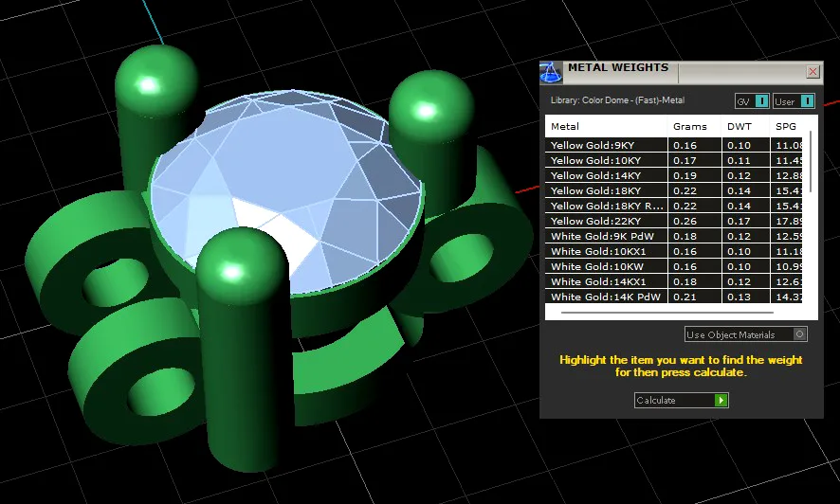Click the SPG column header
The image size is (840, 504).
click(786, 127)
